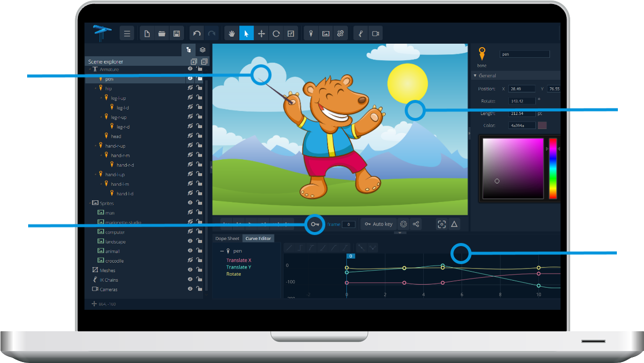Select the Pan hand tool
Screen dimensions: 644x363
[232, 34]
